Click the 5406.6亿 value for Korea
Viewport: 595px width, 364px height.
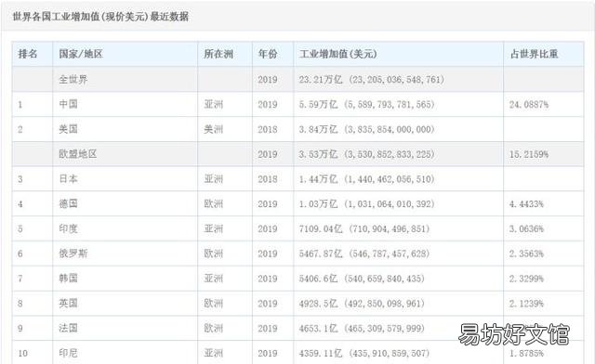click(x=362, y=279)
